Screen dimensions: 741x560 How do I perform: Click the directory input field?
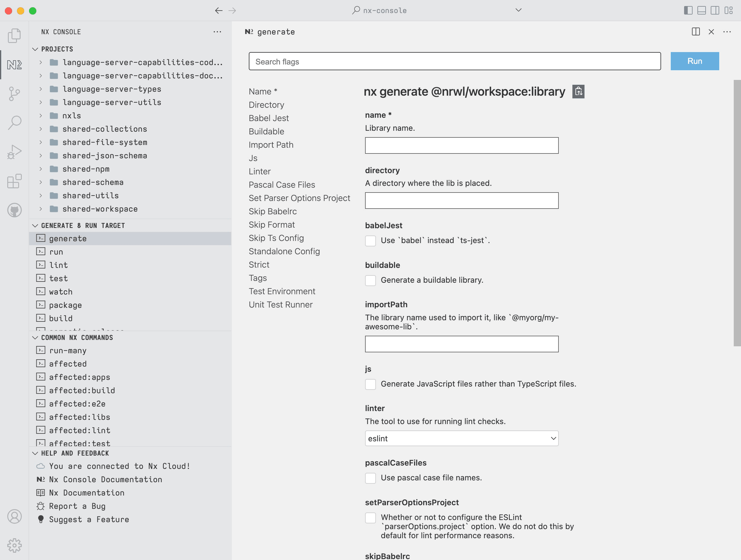pos(462,200)
